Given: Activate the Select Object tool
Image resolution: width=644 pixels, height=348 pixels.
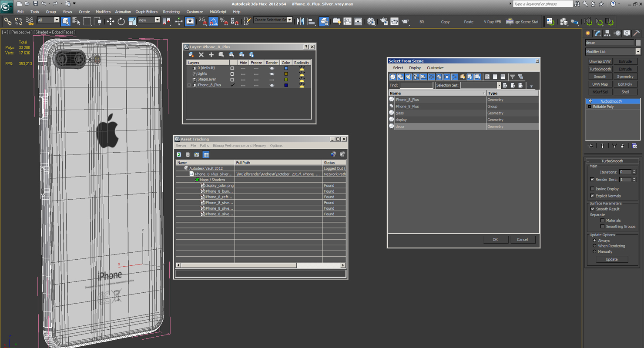Looking at the screenshot, I should pos(66,21).
